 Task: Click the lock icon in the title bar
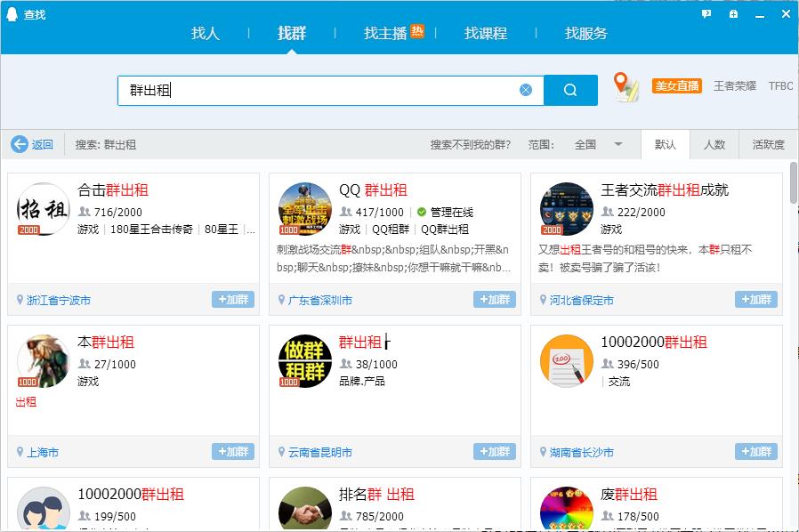coord(732,13)
